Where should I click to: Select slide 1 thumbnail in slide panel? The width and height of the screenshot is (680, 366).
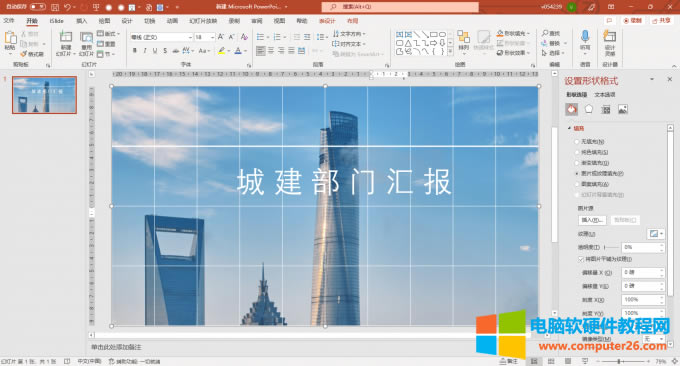tap(44, 95)
